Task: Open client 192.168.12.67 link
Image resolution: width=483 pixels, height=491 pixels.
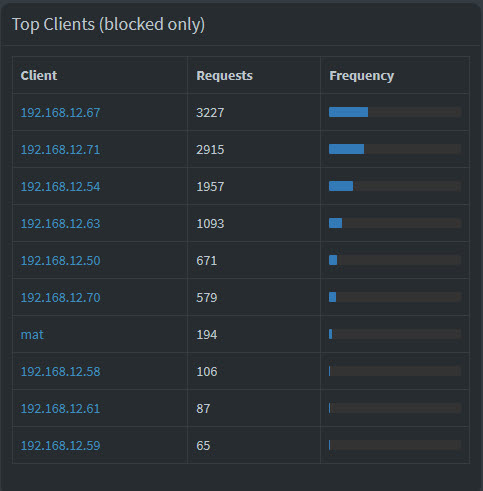Action: pos(60,113)
